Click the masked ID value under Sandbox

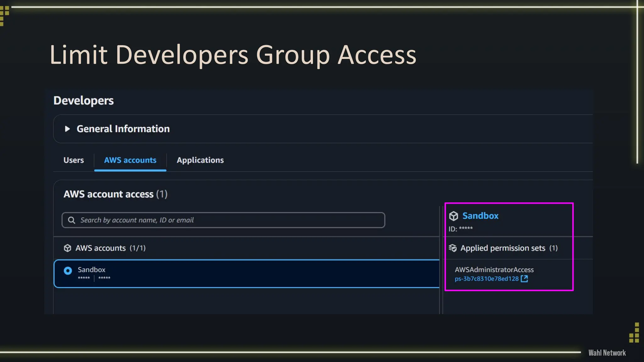466,228
